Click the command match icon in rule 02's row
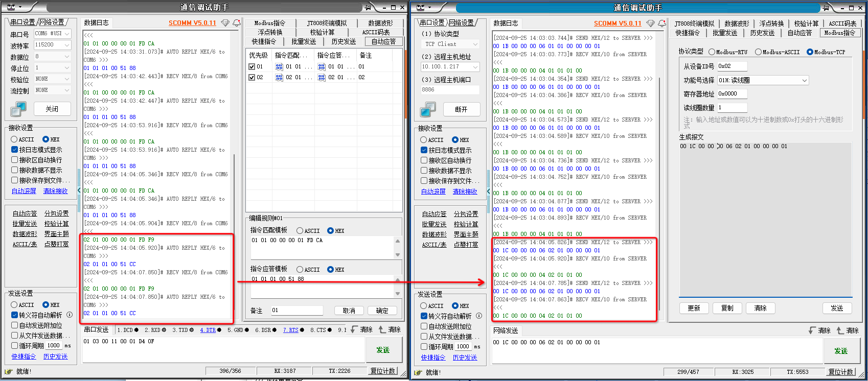 point(279,78)
